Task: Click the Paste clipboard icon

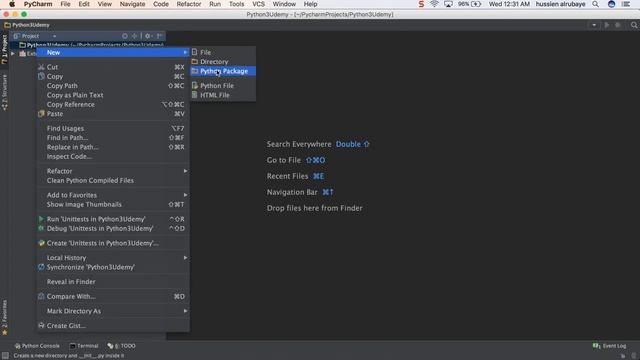Action: (x=41, y=114)
